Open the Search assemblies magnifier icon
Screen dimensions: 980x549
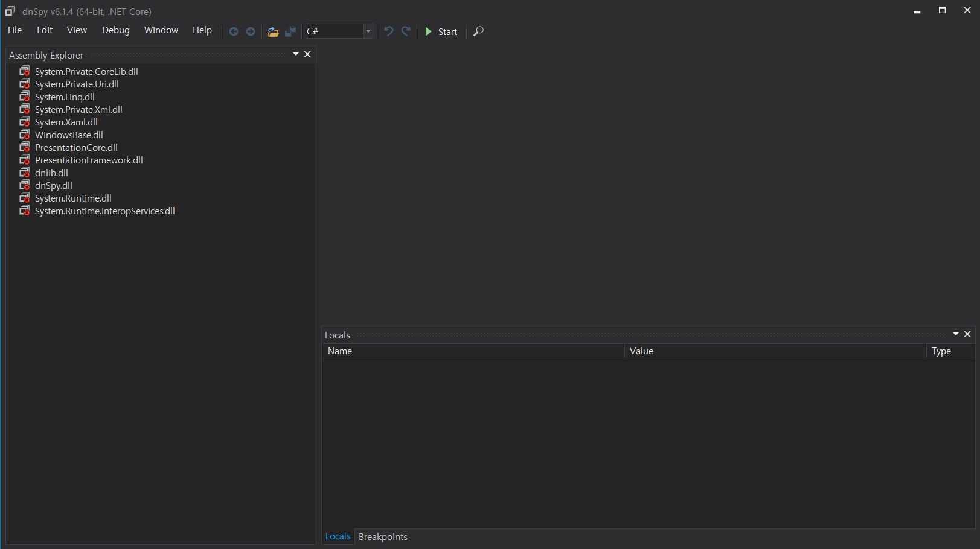pos(479,31)
